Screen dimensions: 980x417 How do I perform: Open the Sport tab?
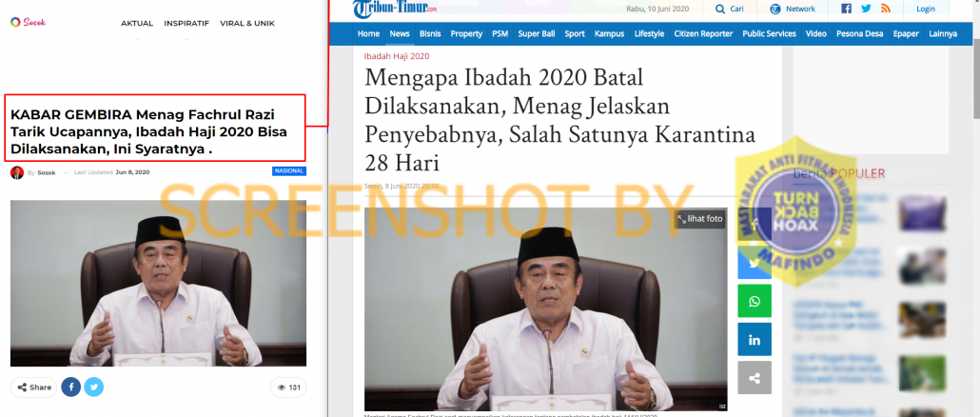(575, 33)
